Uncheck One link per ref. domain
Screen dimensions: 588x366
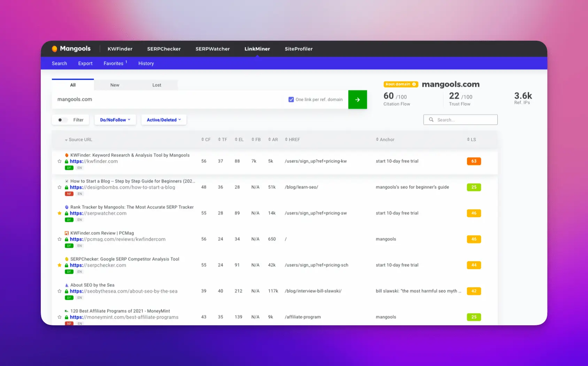point(291,99)
